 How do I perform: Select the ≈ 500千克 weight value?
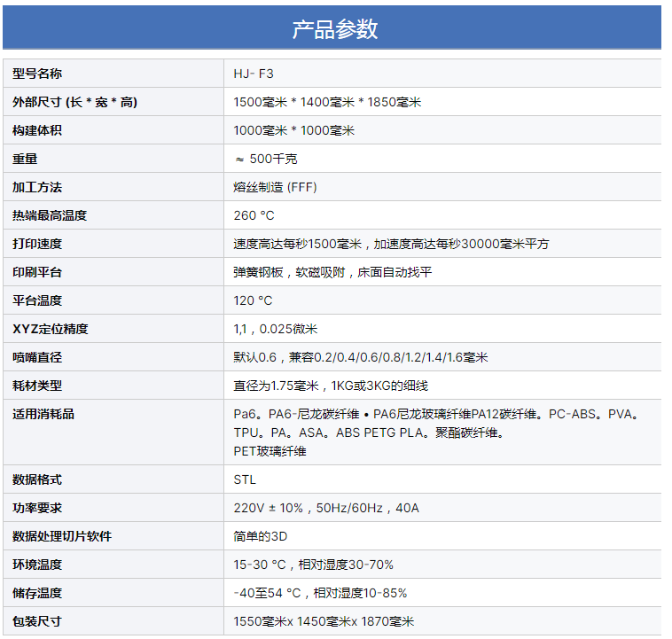(265, 159)
